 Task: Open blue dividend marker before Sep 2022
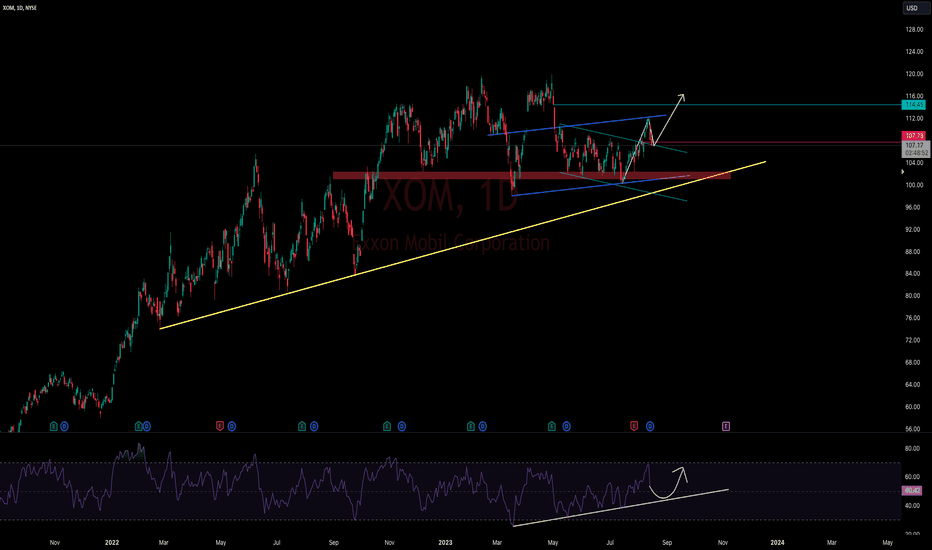314,426
